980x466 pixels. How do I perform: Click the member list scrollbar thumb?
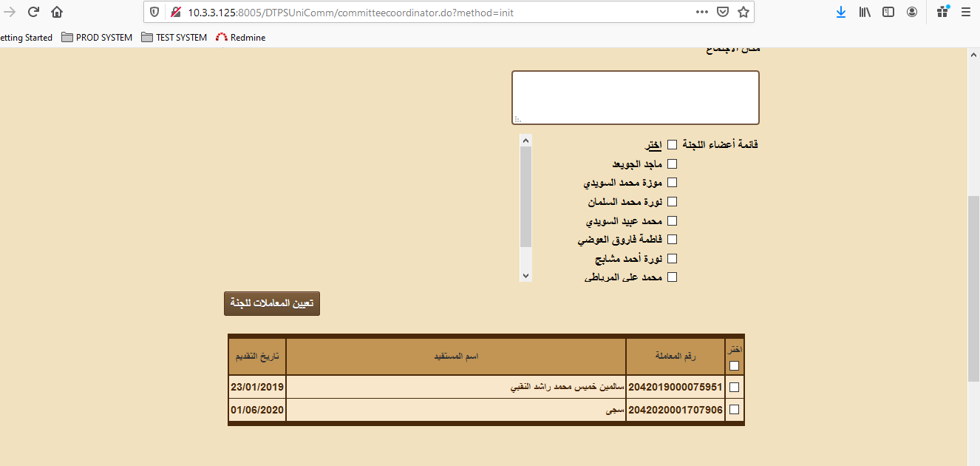(x=525, y=196)
